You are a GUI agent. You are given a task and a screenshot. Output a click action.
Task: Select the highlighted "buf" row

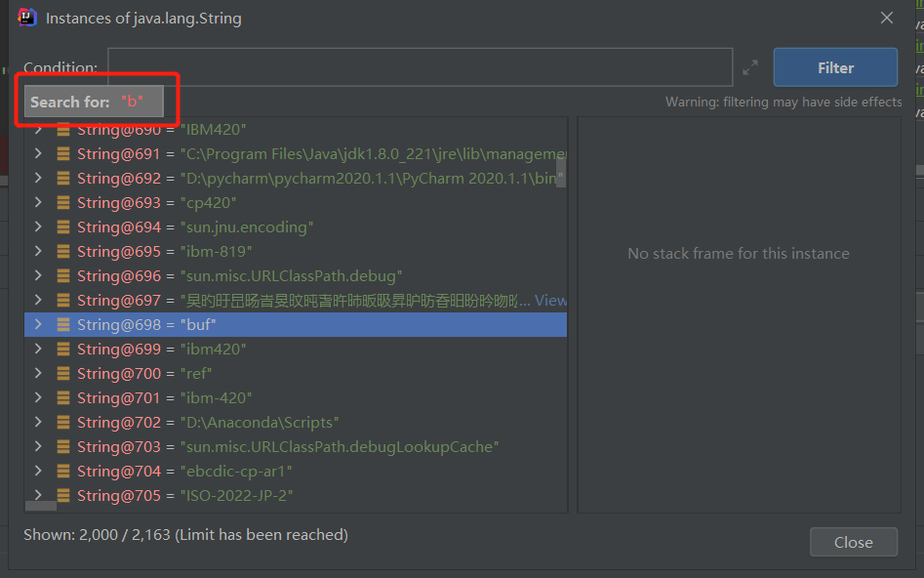click(296, 324)
